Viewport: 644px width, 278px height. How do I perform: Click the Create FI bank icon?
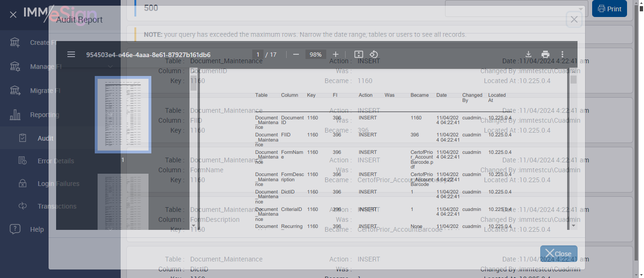[15, 42]
